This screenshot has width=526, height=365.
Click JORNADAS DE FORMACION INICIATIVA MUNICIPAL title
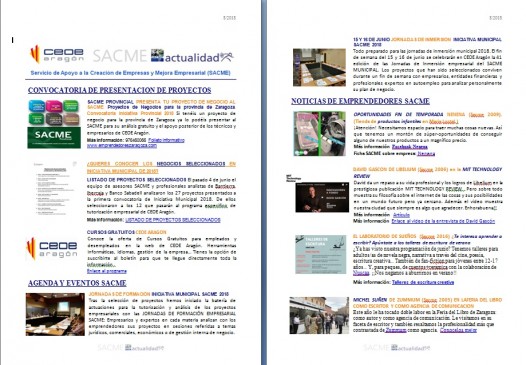click(159, 294)
